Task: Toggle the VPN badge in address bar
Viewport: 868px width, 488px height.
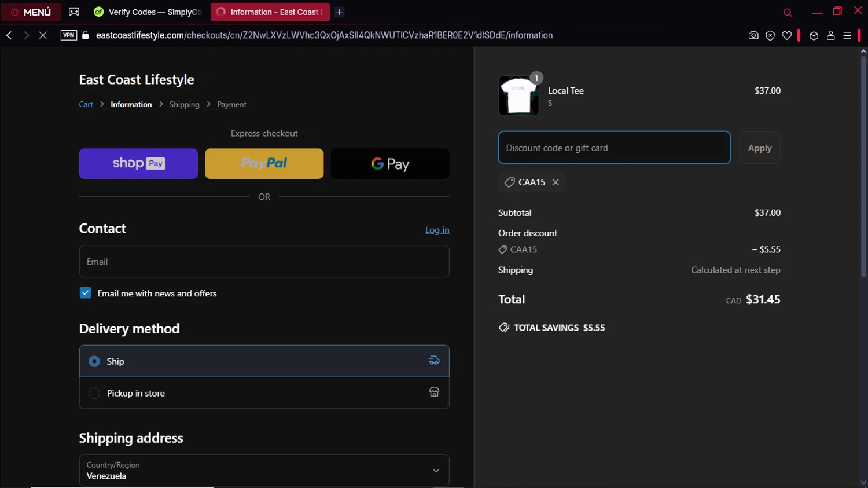Action: [69, 35]
